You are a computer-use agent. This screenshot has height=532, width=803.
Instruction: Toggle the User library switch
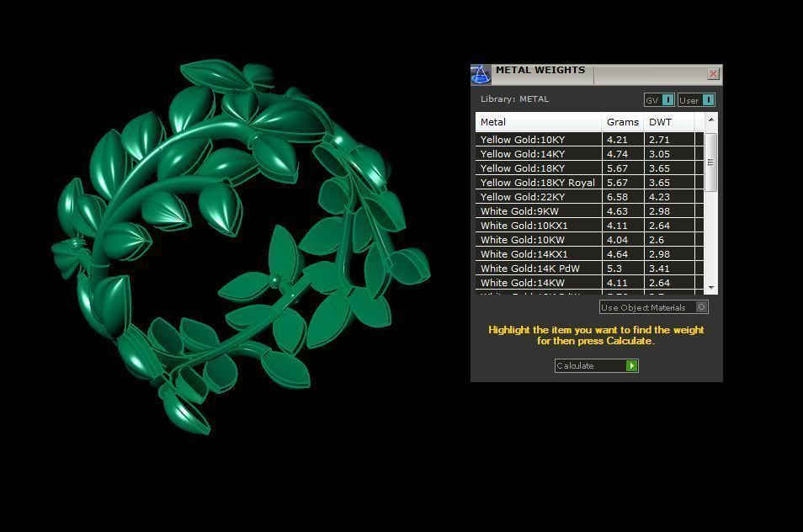coord(696,100)
